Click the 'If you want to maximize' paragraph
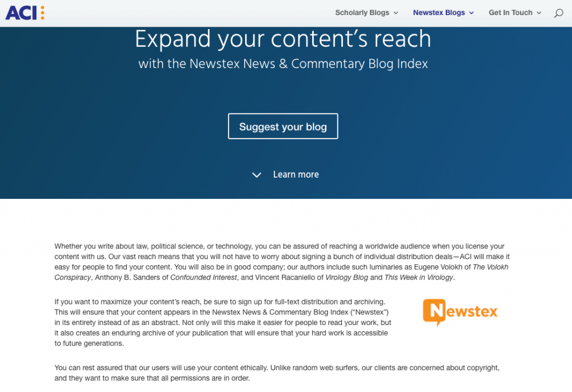Screen dimensions: 572x392 point(223,323)
